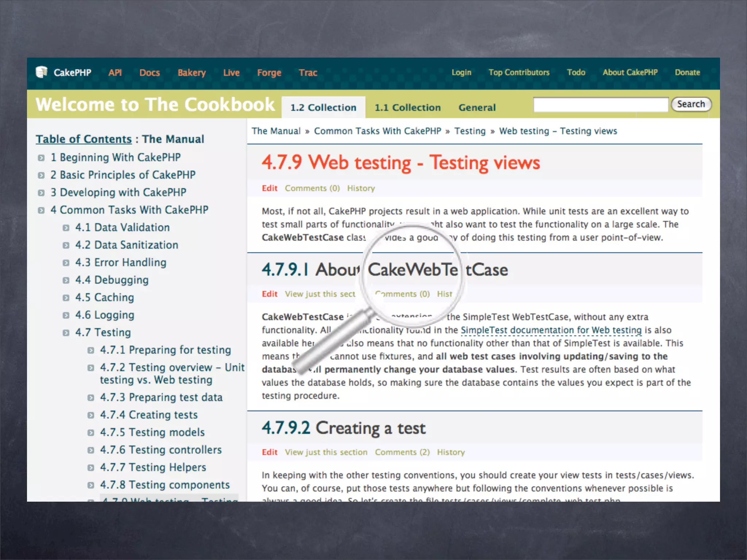The width and height of the screenshot is (747, 560).
Task: Collapse '4 Common Tasks With CakePHP' arrow icon
Action: (x=41, y=210)
